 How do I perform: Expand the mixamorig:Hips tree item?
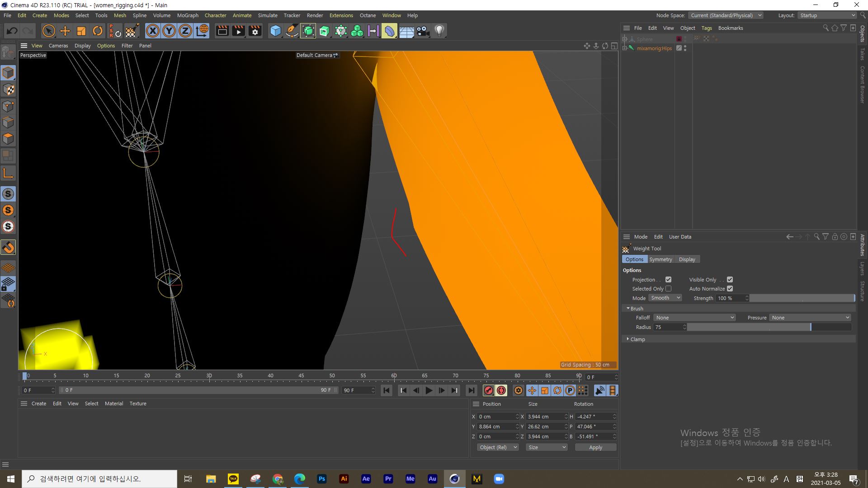coord(625,48)
